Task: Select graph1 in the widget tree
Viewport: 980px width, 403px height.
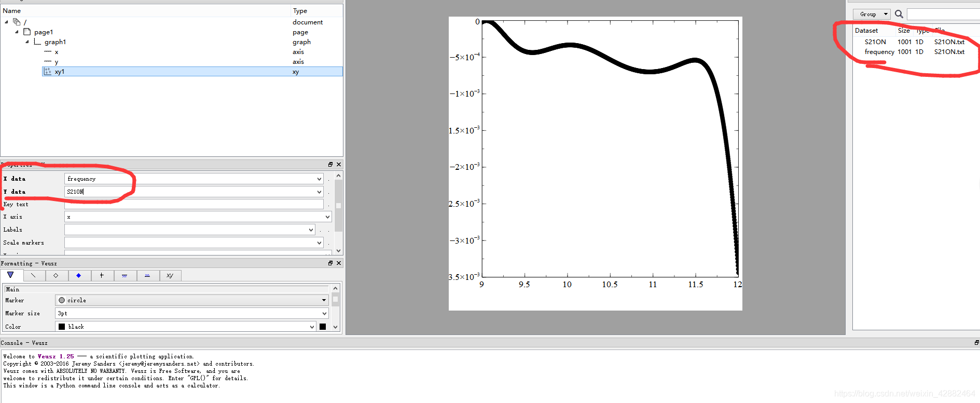Action: click(55, 42)
